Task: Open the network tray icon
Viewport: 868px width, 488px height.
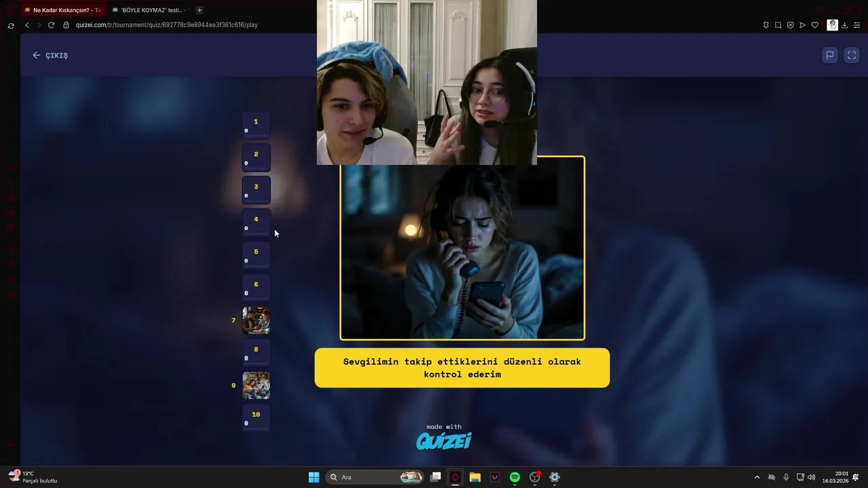Action: click(x=800, y=477)
